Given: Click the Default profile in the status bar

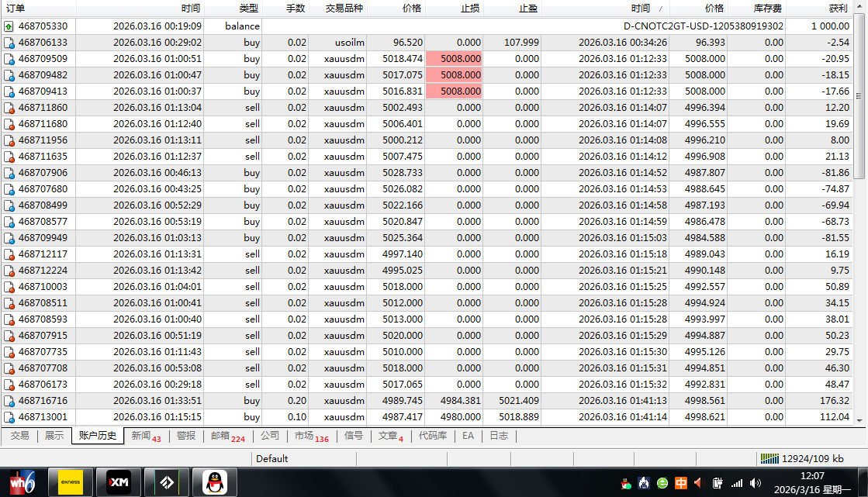Looking at the screenshot, I should point(272,458).
